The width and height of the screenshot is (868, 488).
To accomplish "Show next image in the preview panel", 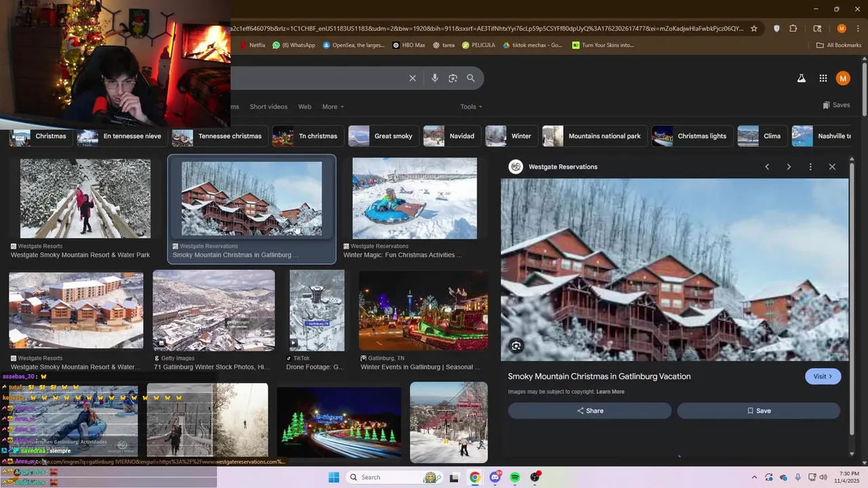I will coord(789,167).
